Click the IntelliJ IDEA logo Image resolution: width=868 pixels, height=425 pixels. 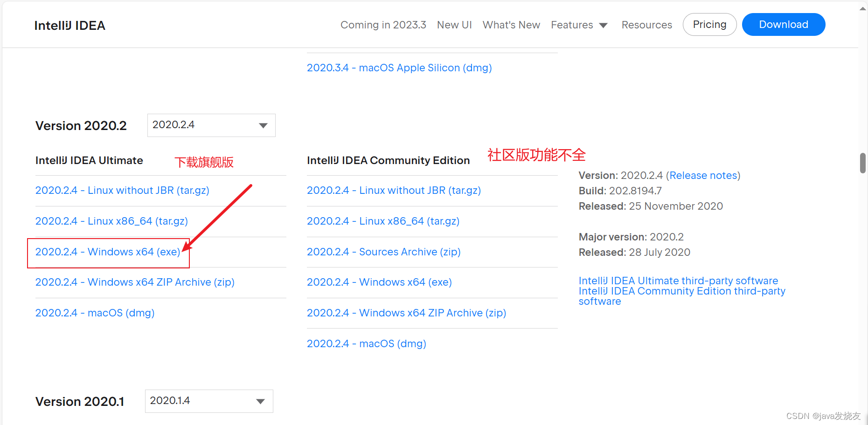69,26
